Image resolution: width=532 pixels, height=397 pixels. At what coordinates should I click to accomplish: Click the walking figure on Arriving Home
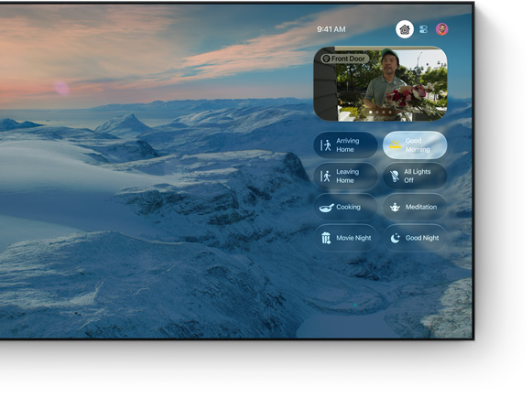click(x=326, y=145)
